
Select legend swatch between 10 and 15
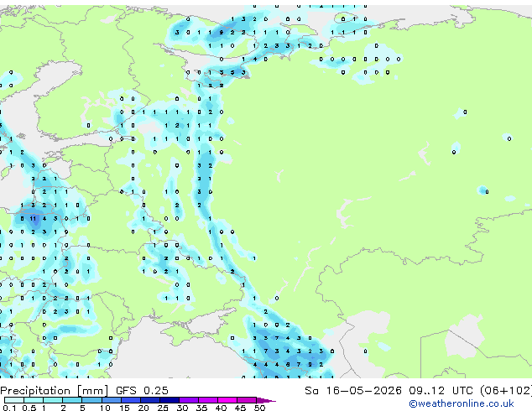tap(111, 400)
